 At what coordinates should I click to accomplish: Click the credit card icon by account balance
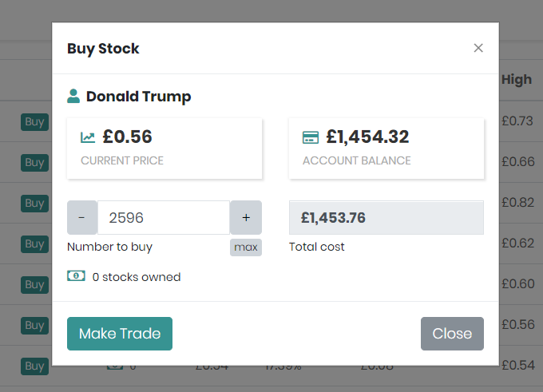(x=311, y=137)
